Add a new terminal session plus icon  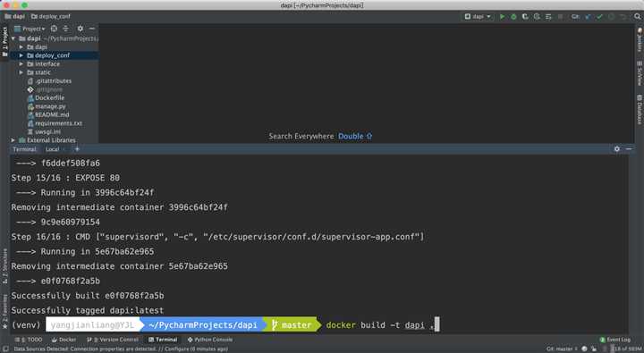coord(77,149)
